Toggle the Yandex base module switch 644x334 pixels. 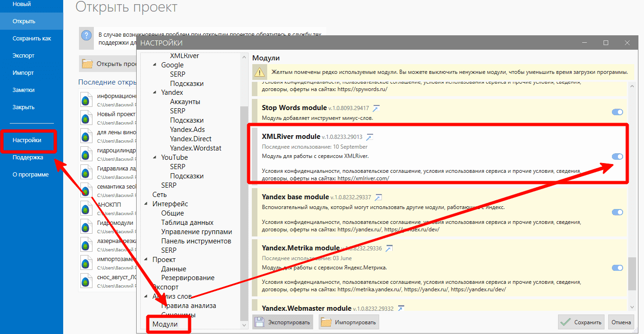point(618,212)
